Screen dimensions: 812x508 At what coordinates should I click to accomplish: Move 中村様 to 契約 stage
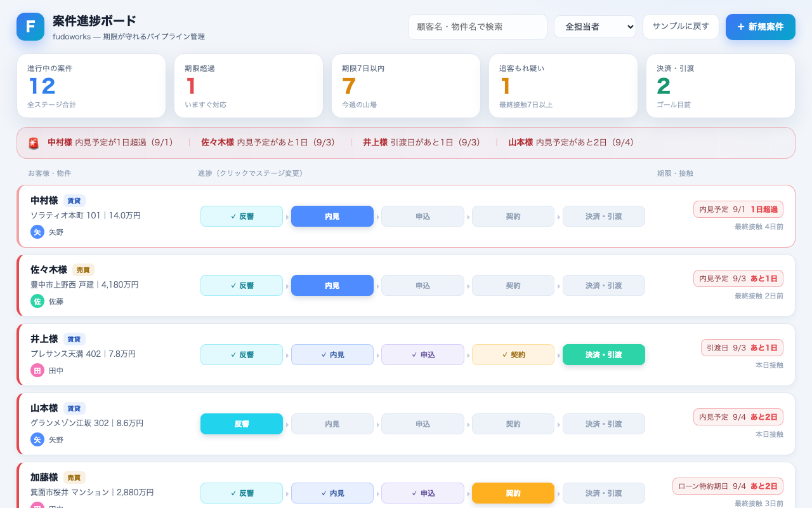(513, 217)
